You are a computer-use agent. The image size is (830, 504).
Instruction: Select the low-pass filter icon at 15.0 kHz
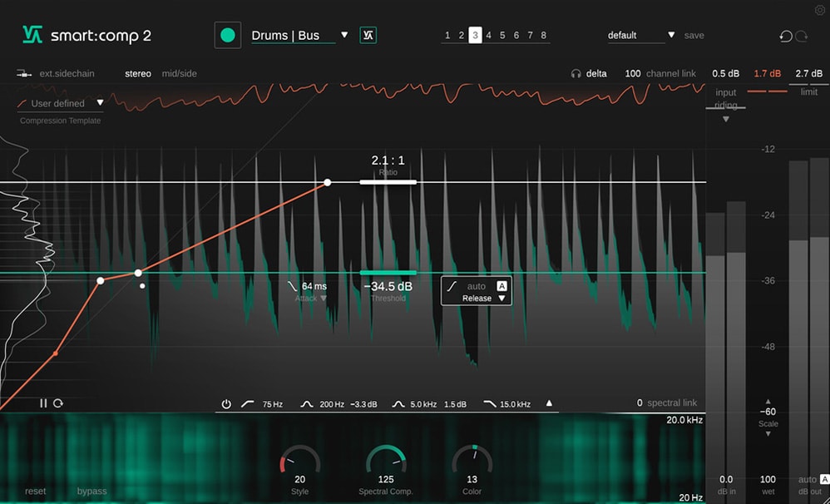pos(490,404)
